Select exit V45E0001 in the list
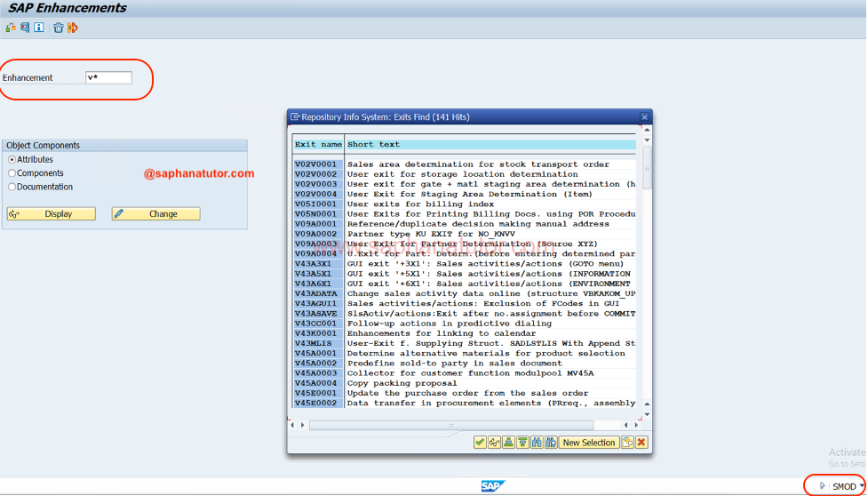 pos(315,394)
